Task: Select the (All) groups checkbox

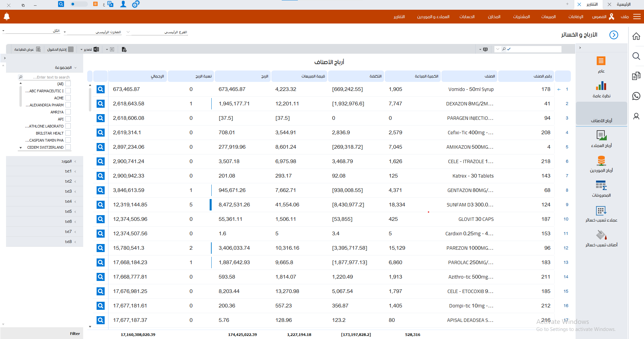Action: tap(68, 84)
